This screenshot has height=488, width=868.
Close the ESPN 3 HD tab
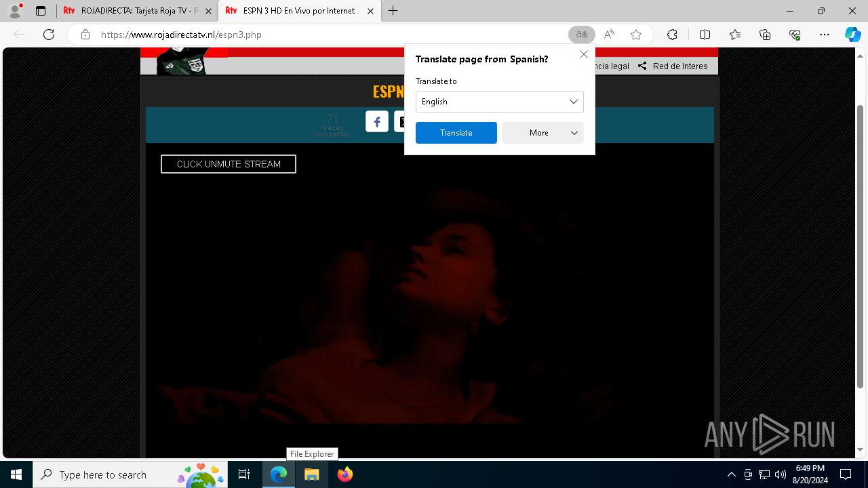pyautogui.click(x=370, y=11)
